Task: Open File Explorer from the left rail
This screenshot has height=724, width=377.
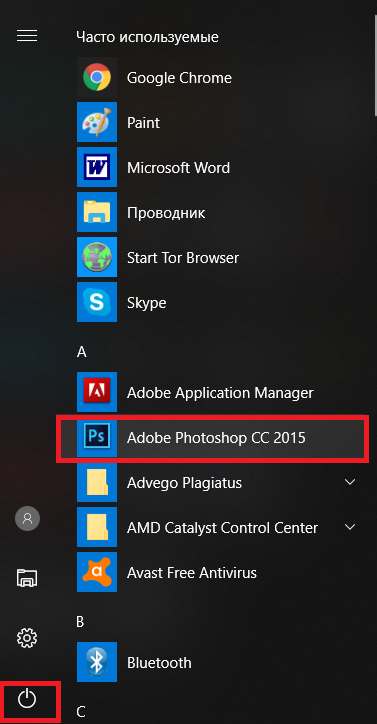Action: click(27, 578)
